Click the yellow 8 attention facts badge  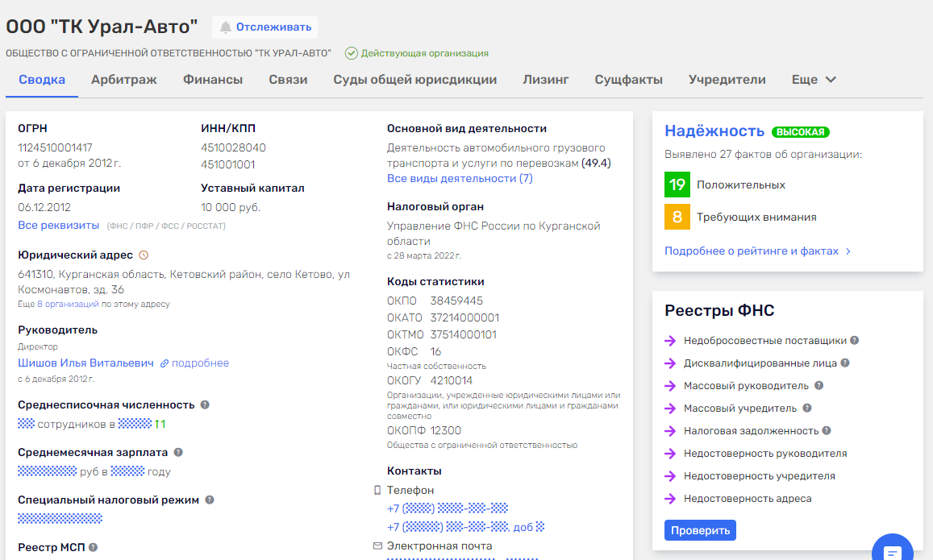(x=677, y=217)
